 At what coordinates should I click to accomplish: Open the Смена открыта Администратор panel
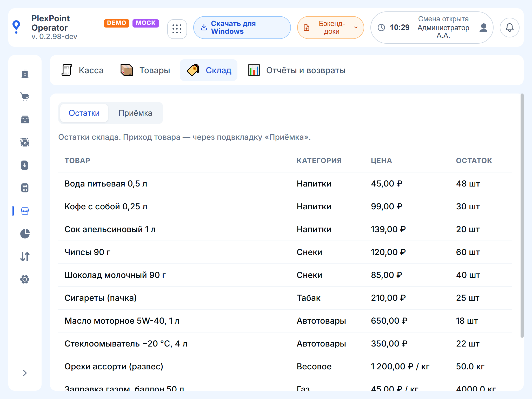[x=432, y=28]
